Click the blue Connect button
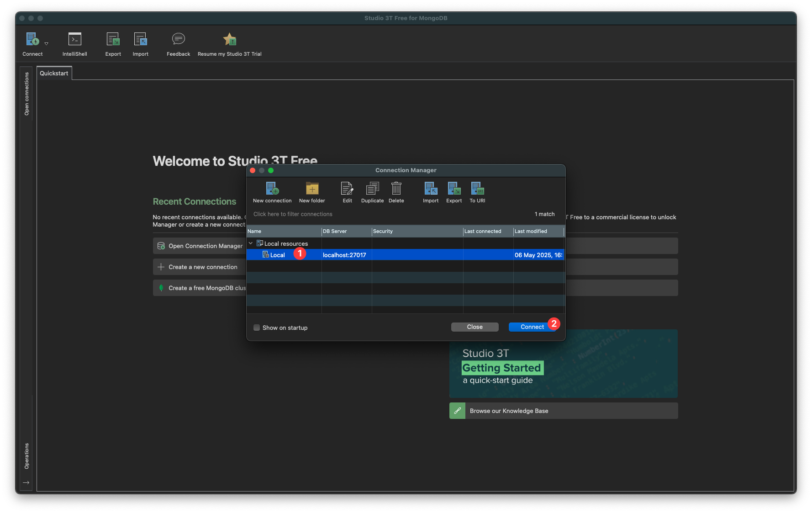Image resolution: width=812 pixels, height=513 pixels. point(532,327)
